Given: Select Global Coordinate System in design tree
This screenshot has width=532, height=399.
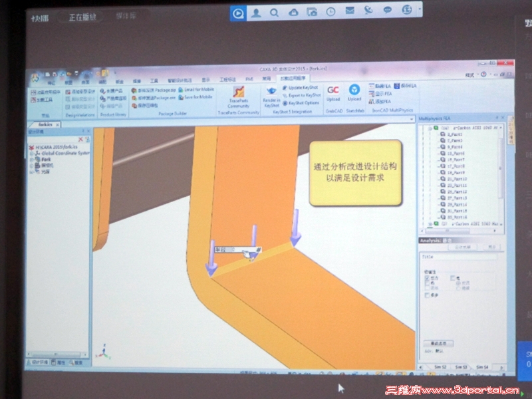Looking at the screenshot, I should point(65,153).
